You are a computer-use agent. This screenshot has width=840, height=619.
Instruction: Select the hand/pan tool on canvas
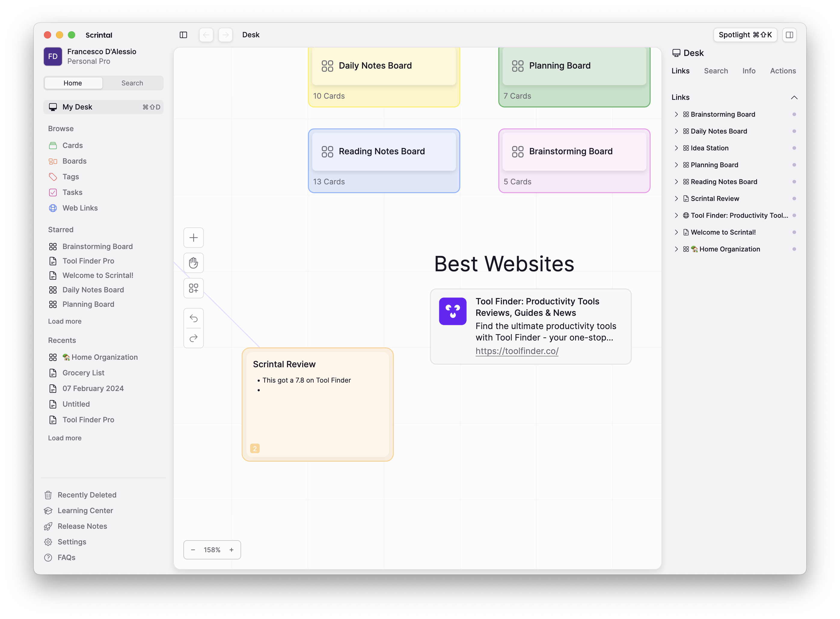pos(194,262)
